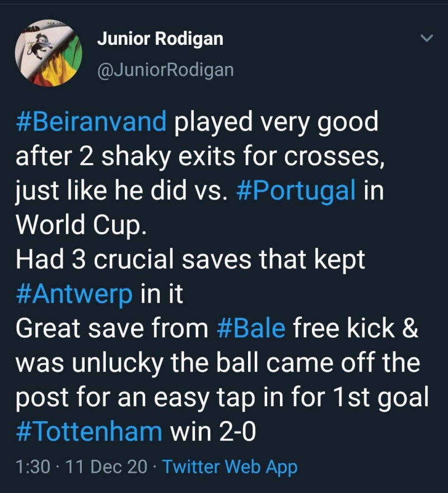The height and width of the screenshot is (493, 448).
Task: Open the #Beiranvand hashtag
Action: [x=91, y=122]
